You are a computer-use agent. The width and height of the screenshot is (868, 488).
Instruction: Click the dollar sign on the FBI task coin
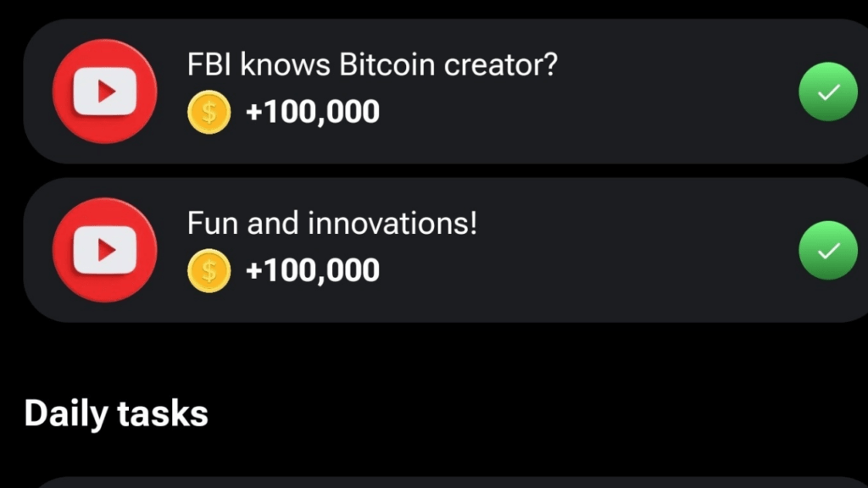pyautogui.click(x=209, y=113)
